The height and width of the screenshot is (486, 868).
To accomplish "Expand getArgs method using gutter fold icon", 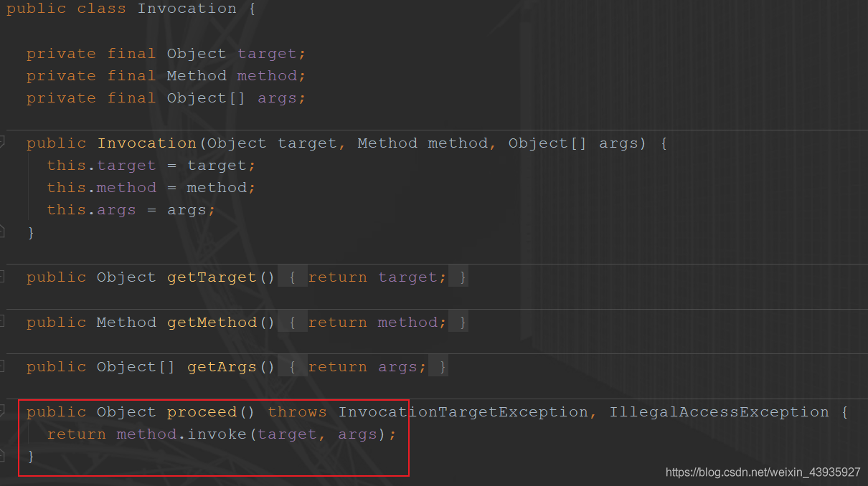I will (x=3, y=366).
